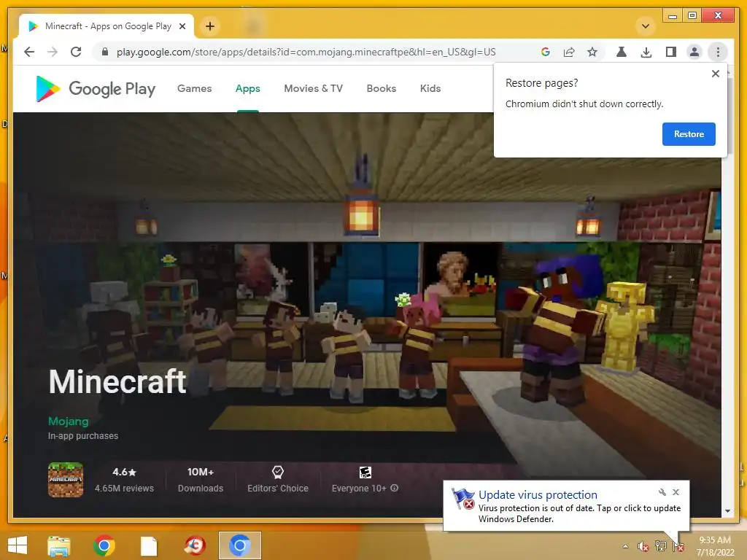View site info via the padlock icon

point(105,52)
